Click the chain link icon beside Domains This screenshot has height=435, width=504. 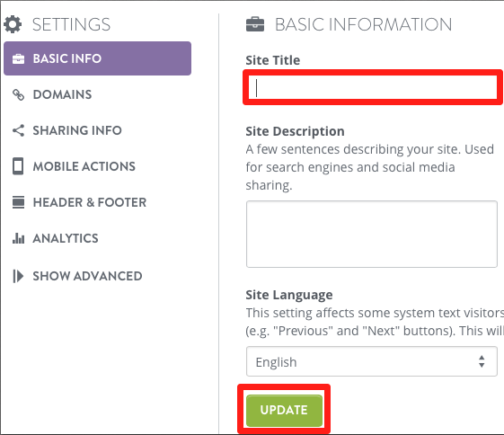click(x=18, y=94)
